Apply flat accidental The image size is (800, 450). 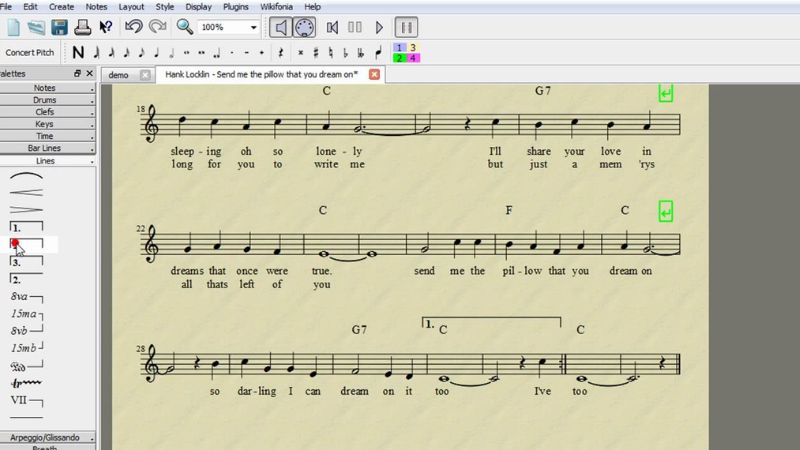(x=345, y=53)
